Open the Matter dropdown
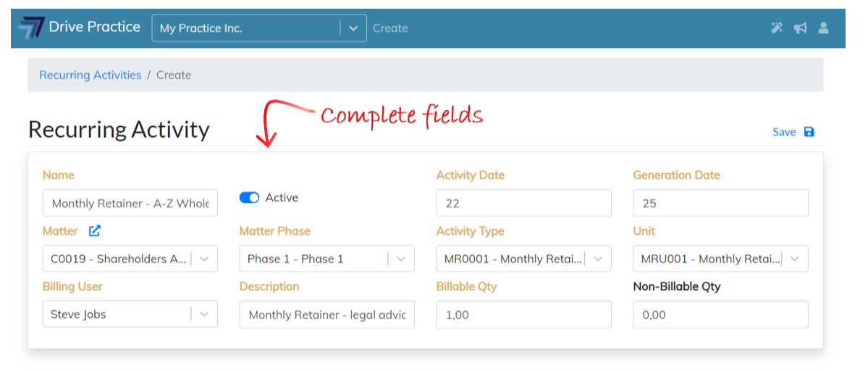 click(204, 259)
